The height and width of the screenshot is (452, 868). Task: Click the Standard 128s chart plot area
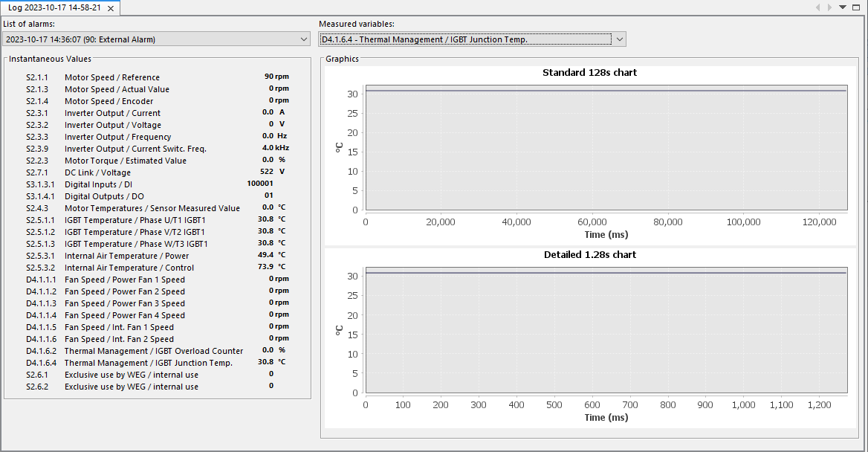tap(606, 149)
